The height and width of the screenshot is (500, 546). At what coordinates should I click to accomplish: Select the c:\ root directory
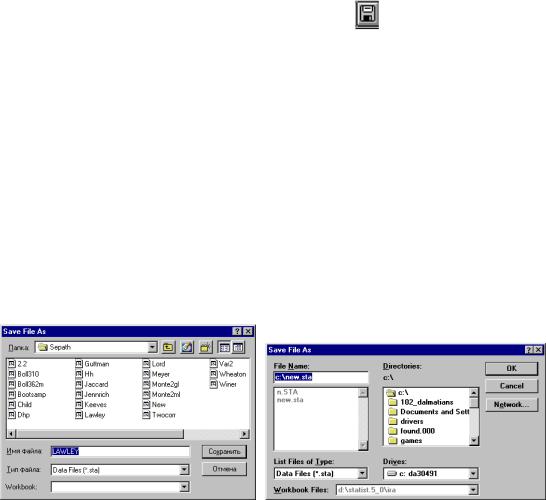(x=398, y=393)
